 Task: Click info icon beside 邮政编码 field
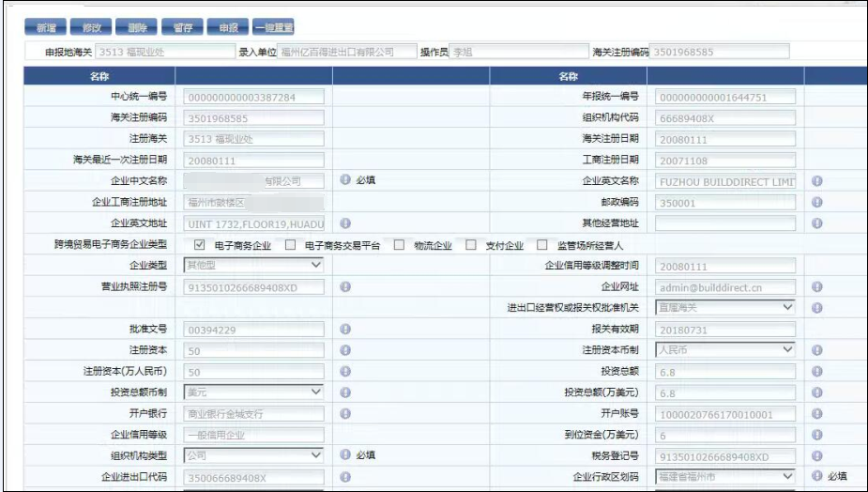coord(816,202)
